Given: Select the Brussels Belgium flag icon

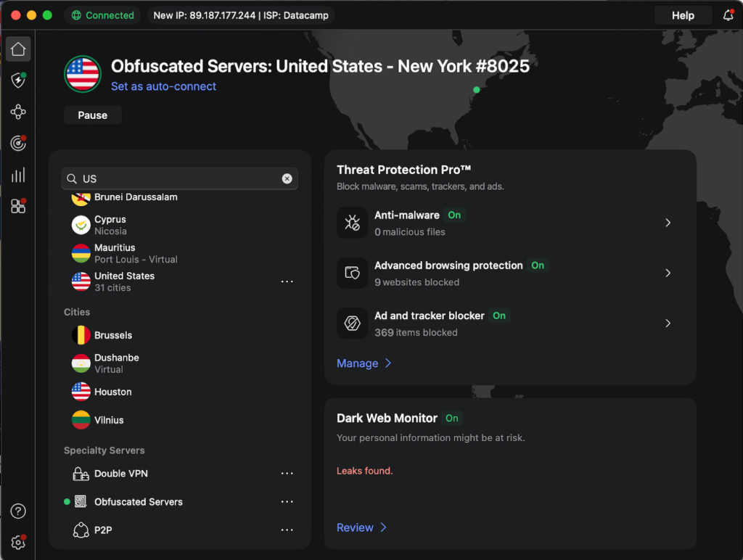Looking at the screenshot, I should (81, 335).
